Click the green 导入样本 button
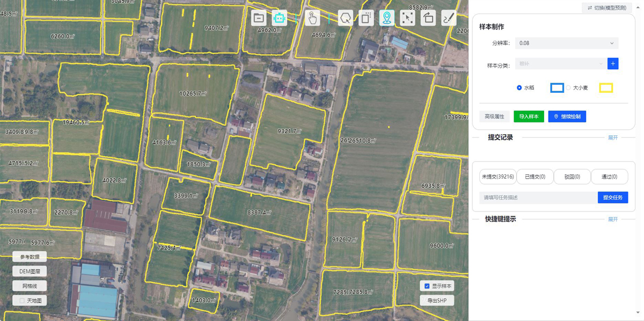The width and height of the screenshot is (644, 321). pos(529,116)
